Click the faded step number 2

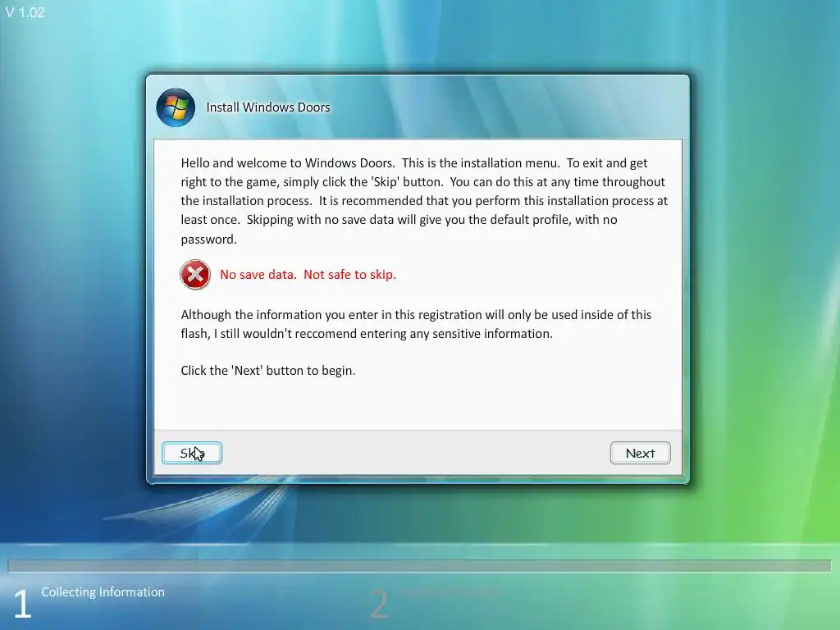[379, 605]
